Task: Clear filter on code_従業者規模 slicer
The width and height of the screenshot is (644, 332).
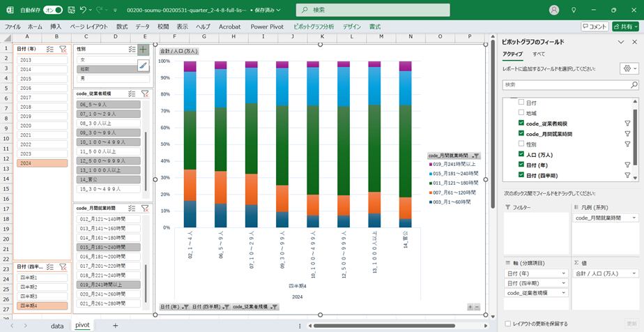Action: (144, 93)
